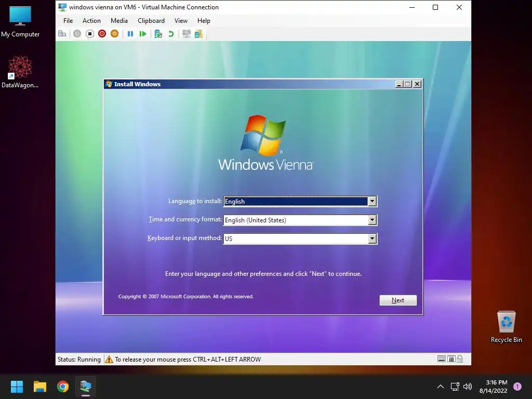Click the Language to install label
The width and height of the screenshot is (532, 399).
[x=195, y=201]
